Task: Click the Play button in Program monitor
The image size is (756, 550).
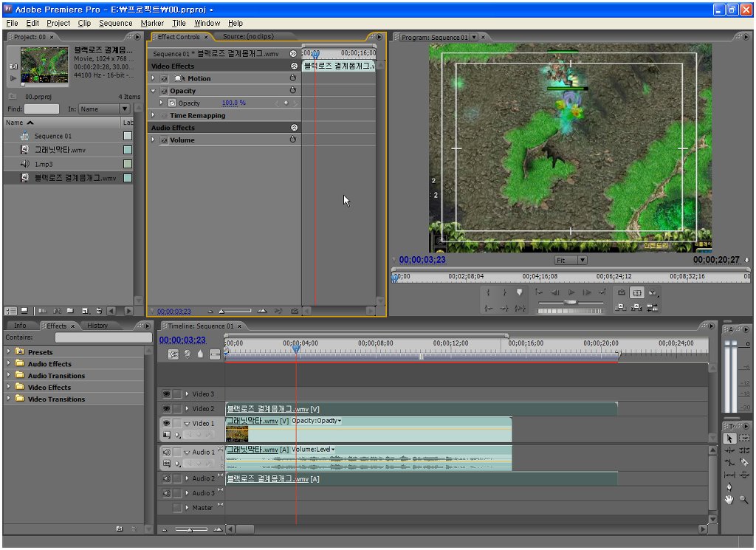Action: click(x=571, y=292)
